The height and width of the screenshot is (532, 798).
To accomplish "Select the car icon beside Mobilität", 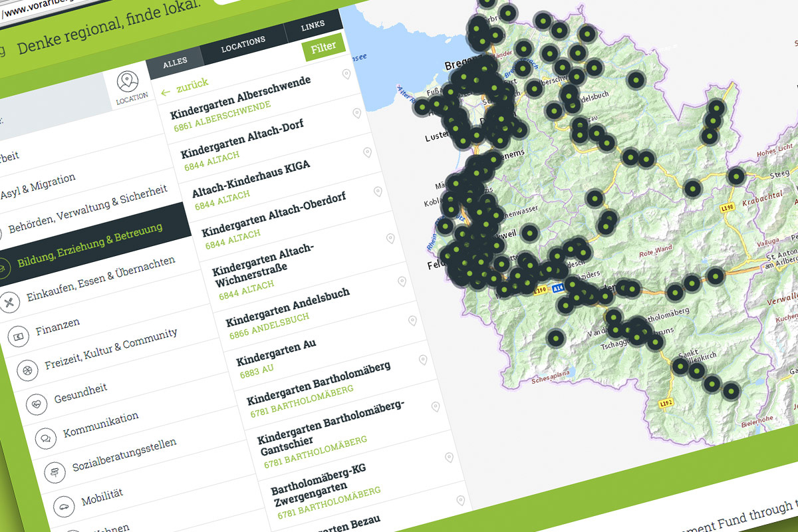I will pyautogui.click(x=63, y=507).
